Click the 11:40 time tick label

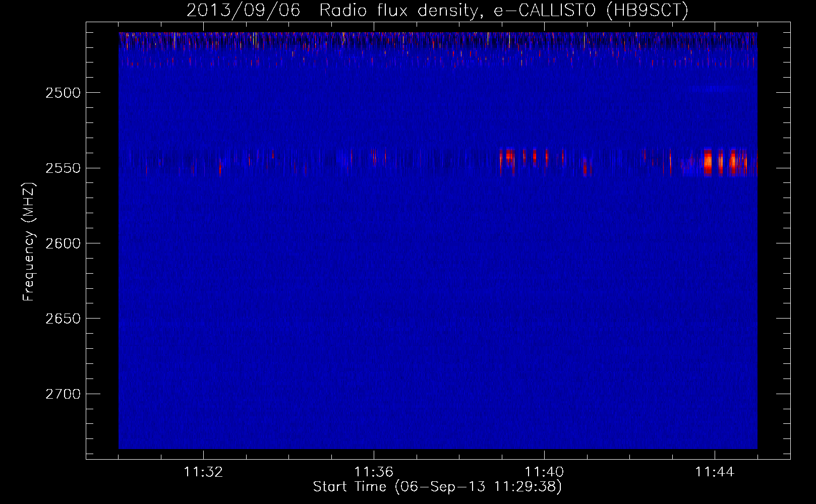click(x=544, y=472)
